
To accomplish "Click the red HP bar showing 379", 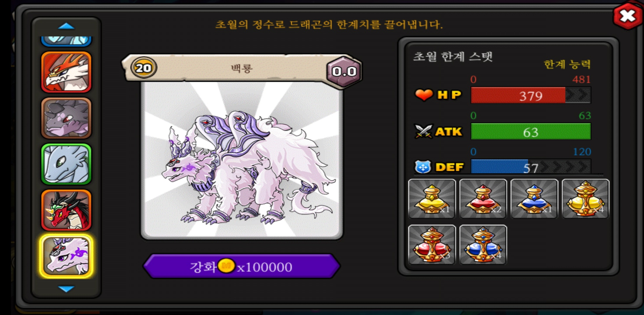I will click(531, 95).
